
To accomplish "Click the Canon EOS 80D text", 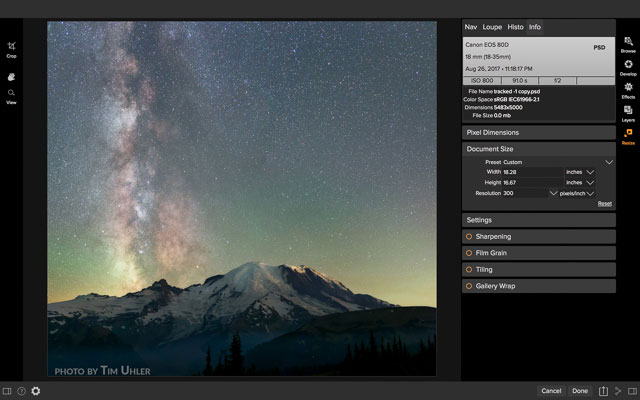I will (x=487, y=45).
